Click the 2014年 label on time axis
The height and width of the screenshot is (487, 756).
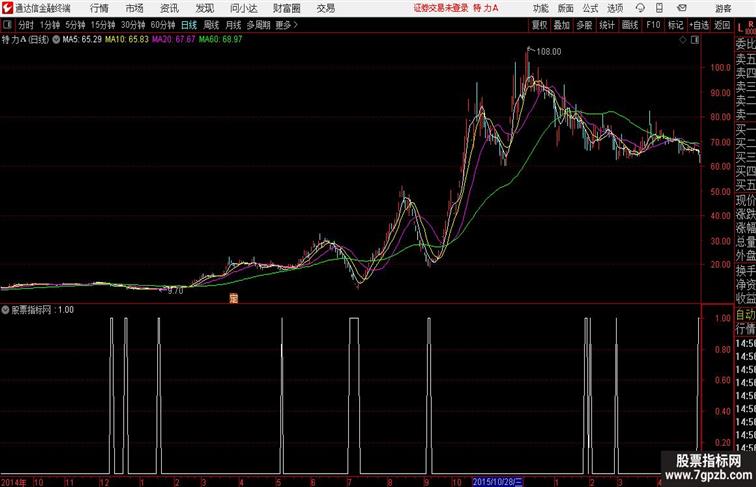pos(14,482)
